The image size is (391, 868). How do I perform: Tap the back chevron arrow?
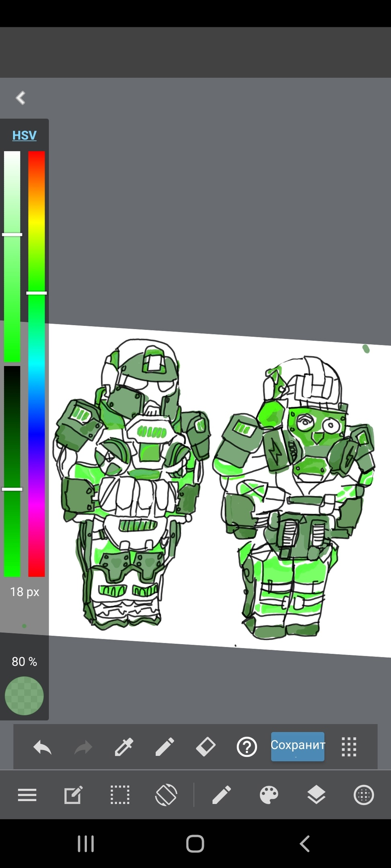point(21,98)
